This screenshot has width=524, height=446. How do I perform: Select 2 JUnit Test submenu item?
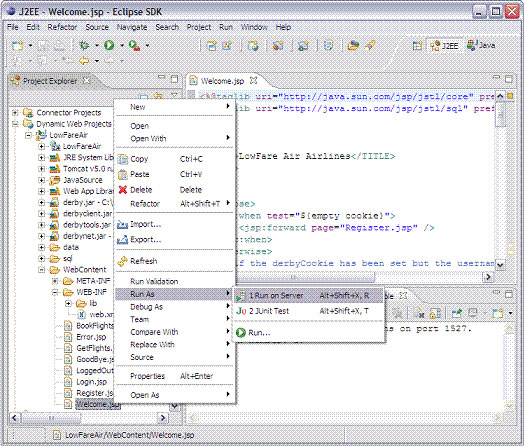309,311
